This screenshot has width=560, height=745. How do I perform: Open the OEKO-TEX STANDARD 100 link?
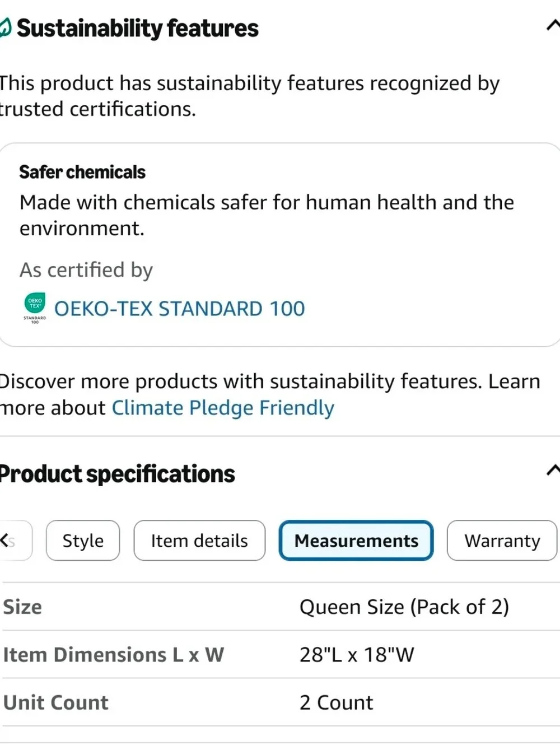pyautogui.click(x=179, y=309)
